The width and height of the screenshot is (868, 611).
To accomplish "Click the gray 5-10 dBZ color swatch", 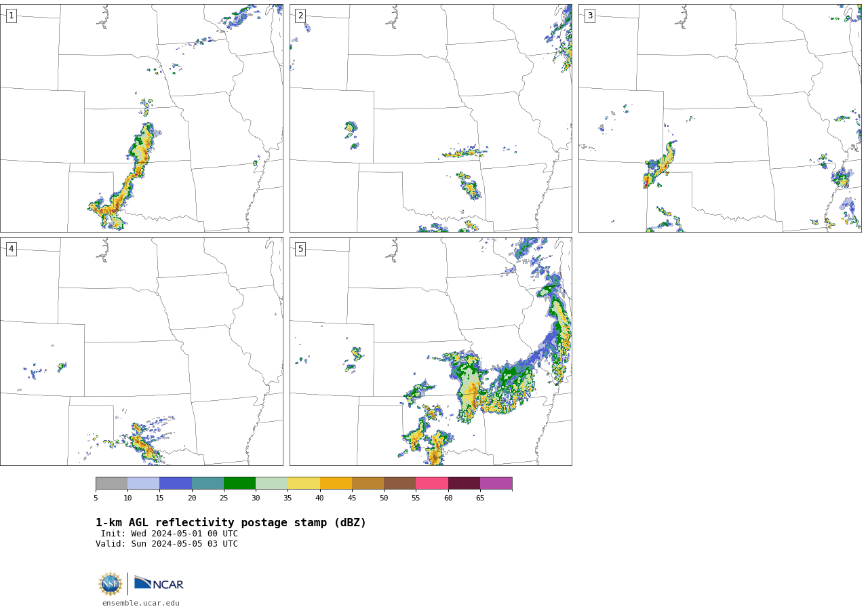I will (111, 484).
